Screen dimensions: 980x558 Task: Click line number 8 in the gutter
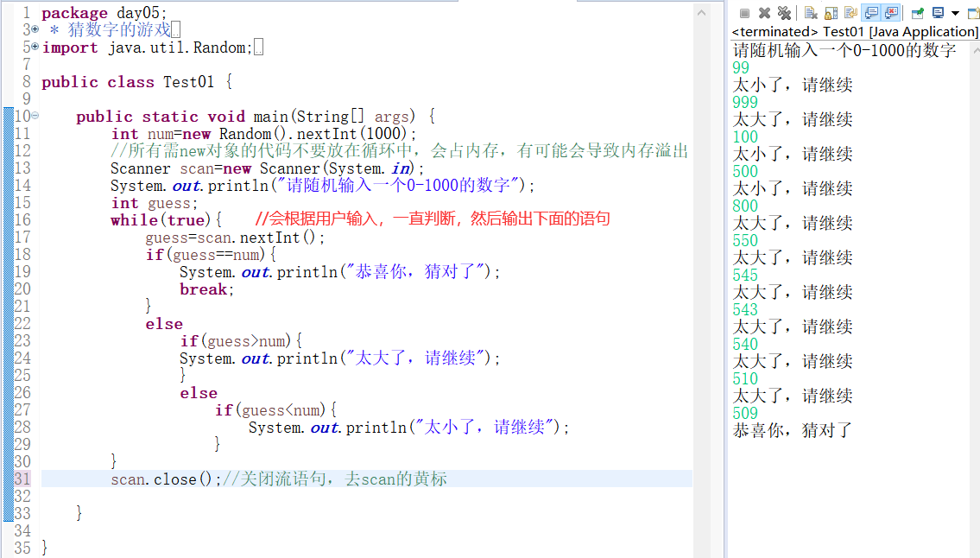point(26,82)
